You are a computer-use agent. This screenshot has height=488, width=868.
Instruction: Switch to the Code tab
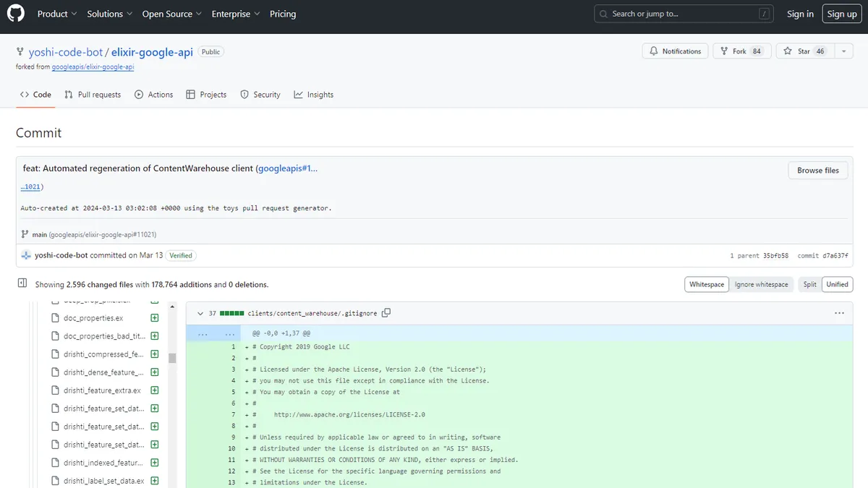[35, 95]
